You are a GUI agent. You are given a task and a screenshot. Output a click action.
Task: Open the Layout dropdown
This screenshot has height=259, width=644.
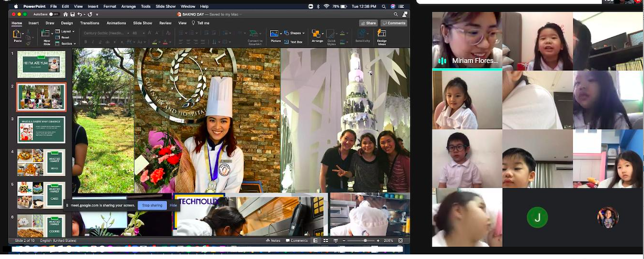(x=66, y=32)
